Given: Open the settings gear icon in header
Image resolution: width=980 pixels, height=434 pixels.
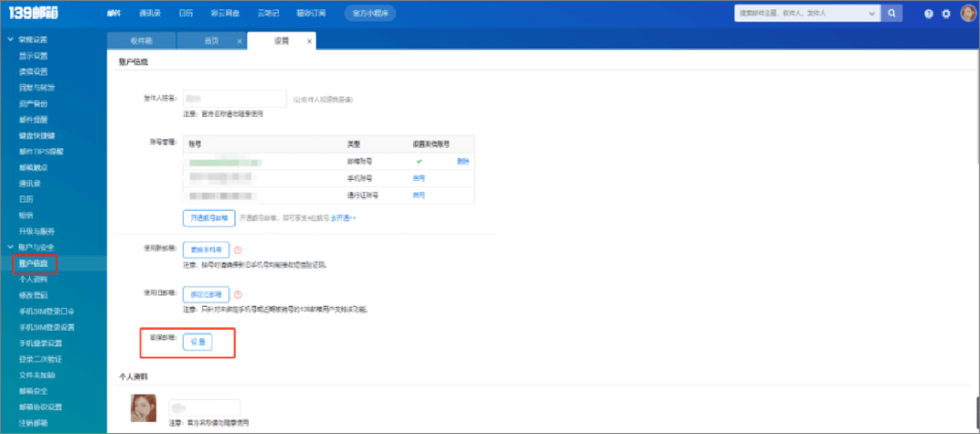Looking at the screenshot, I should click(x=946, y=14).
